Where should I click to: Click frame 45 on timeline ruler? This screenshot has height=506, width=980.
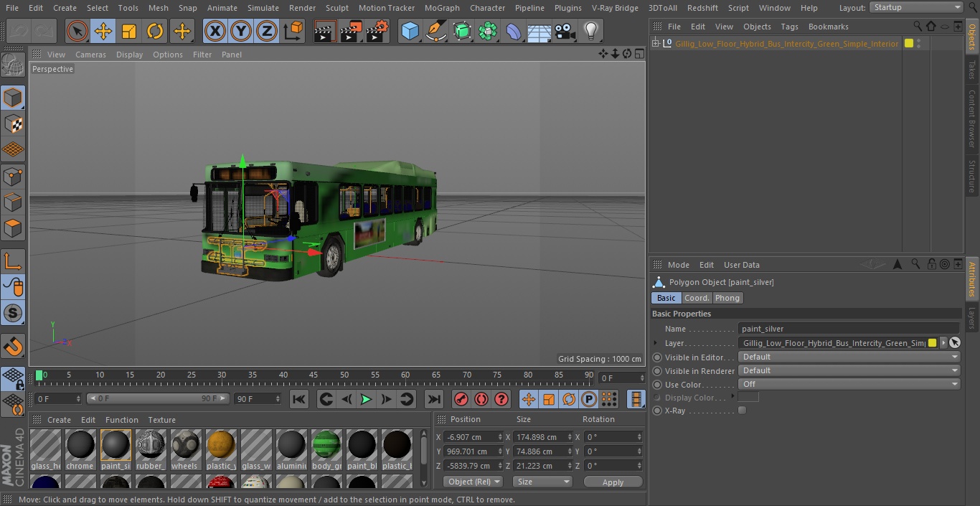[x=314, y=375]
